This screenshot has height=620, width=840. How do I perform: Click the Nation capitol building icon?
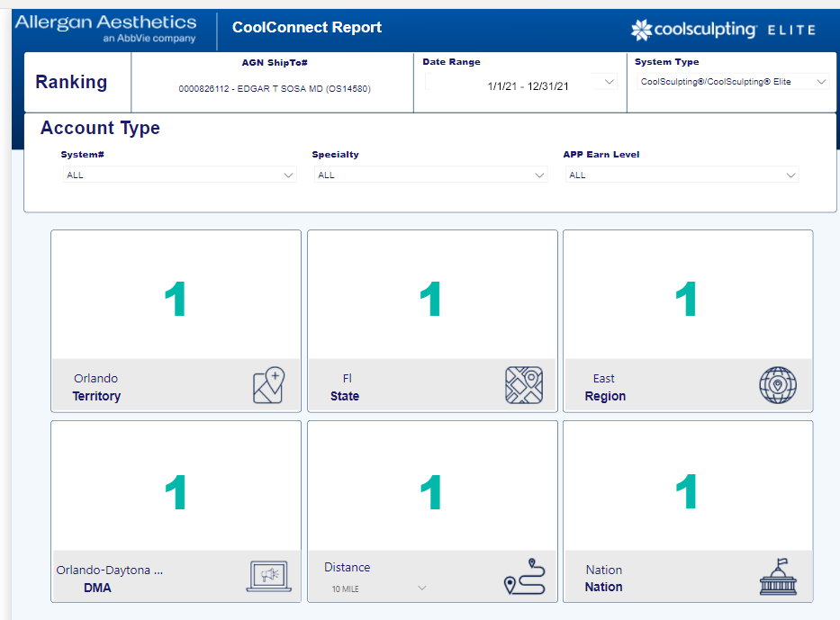778,577
